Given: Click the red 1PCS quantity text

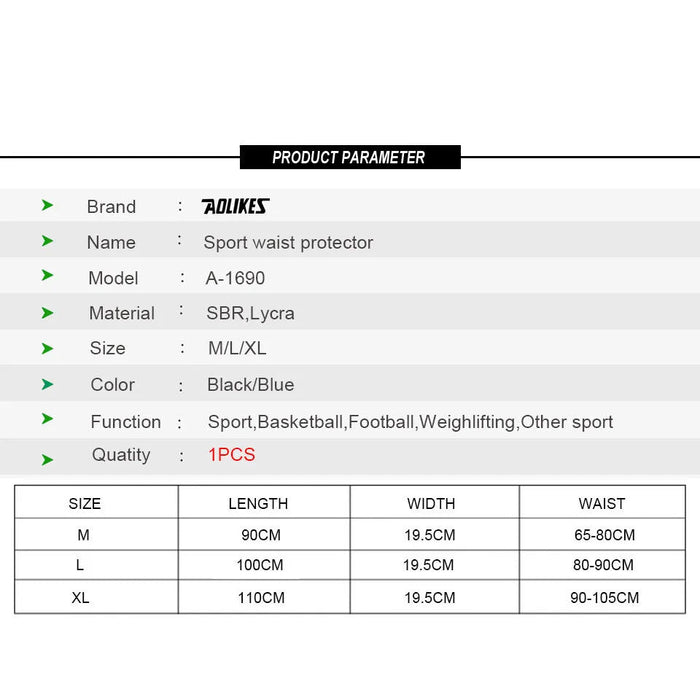Looking at the screenshot, I should pos(232,455).
